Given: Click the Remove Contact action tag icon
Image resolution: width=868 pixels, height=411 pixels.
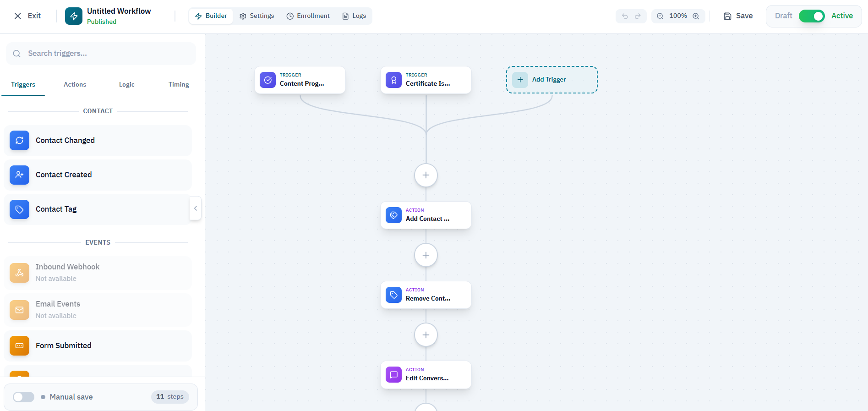Looking at the screenshot, I should point(393,295).
